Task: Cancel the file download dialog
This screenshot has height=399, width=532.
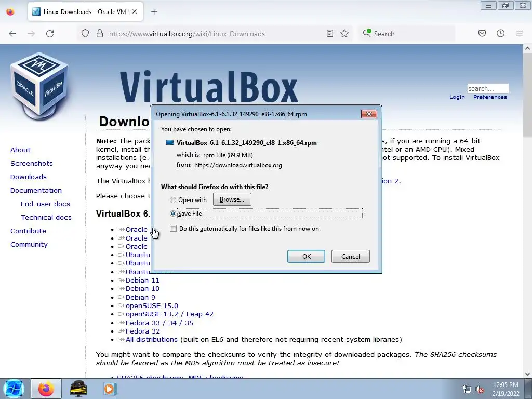Action: [x=351, y=257]
